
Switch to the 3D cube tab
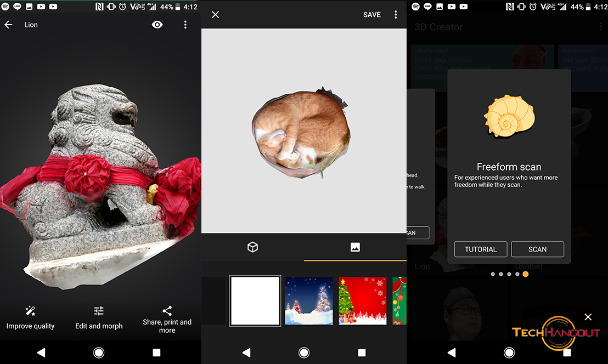[x=252, y=247]
